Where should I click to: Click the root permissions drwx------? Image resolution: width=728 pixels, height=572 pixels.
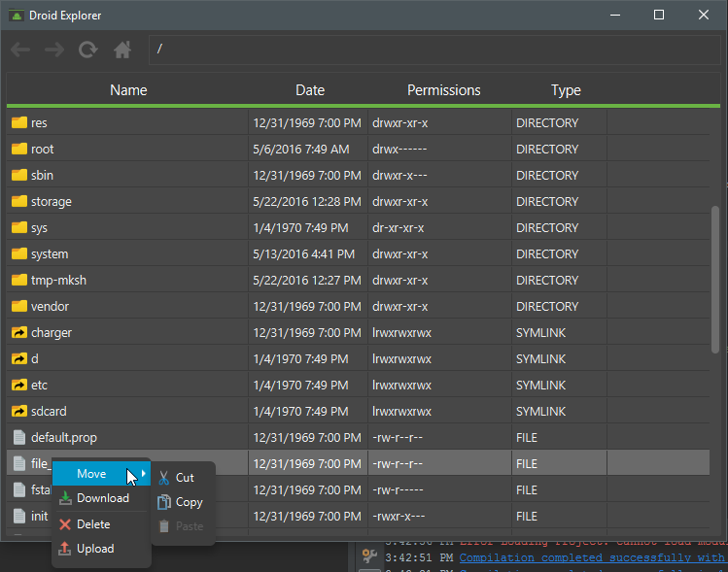coord(399,149)
